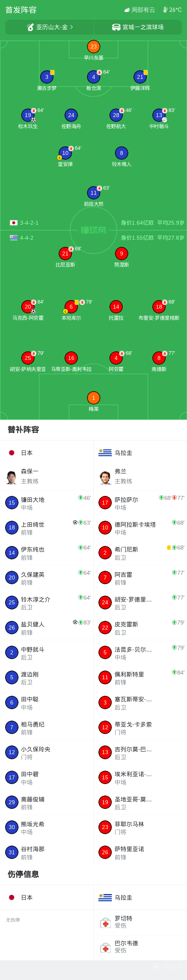187x980 pixels.
Task: Open coach 森保一 avatar
Action: pyautogui.click(x=11, y=477)
